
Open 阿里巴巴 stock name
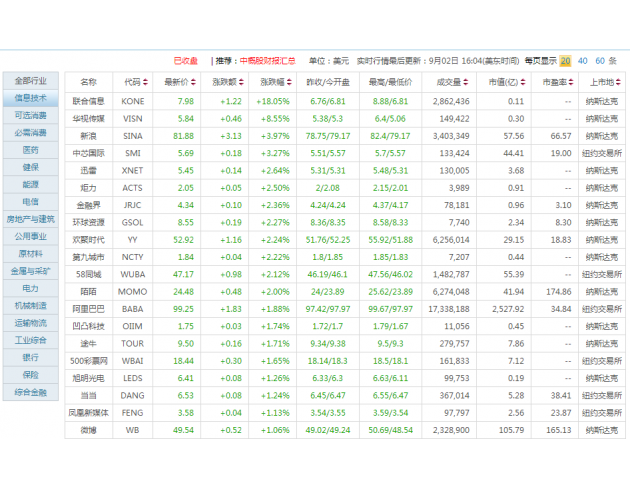pos(88,309)
